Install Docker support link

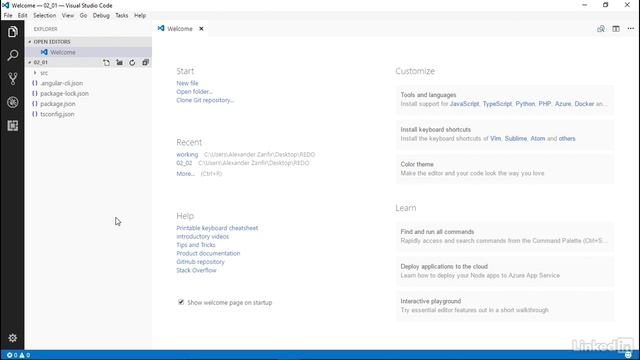point(584,104)
